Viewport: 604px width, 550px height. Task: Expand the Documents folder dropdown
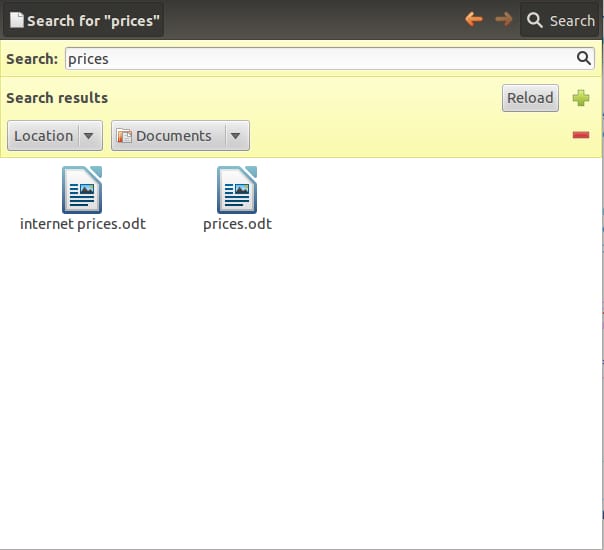(173, 136)
